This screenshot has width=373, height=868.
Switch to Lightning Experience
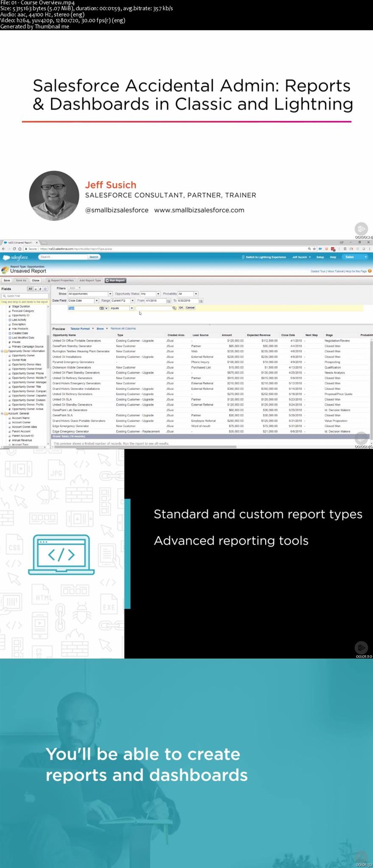(x=264, y=257)
